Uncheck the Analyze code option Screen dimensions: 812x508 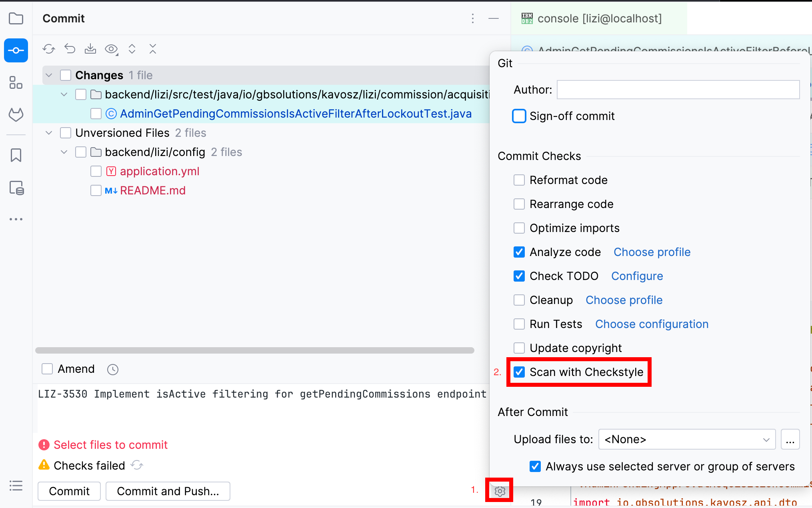(519, 252)
